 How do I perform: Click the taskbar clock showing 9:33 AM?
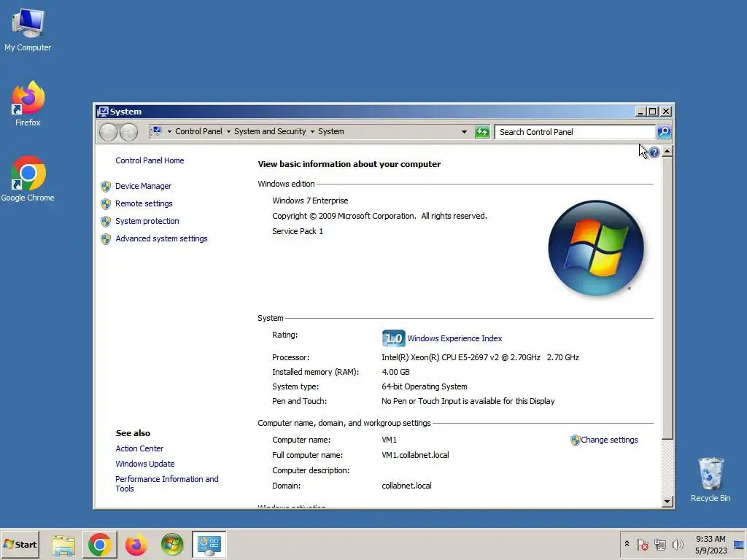click(x=711, y=545)
